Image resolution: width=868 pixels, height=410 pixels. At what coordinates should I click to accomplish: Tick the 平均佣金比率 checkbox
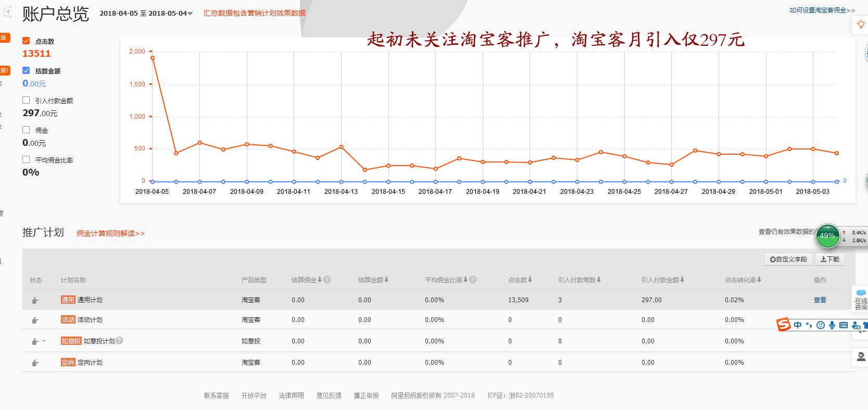[26, 159]
